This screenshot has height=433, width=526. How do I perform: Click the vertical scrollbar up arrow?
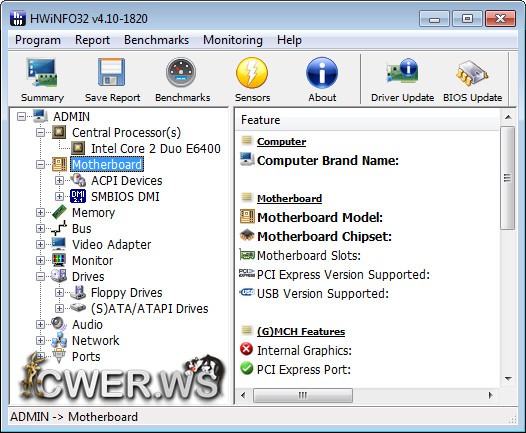tap(508, 117)
